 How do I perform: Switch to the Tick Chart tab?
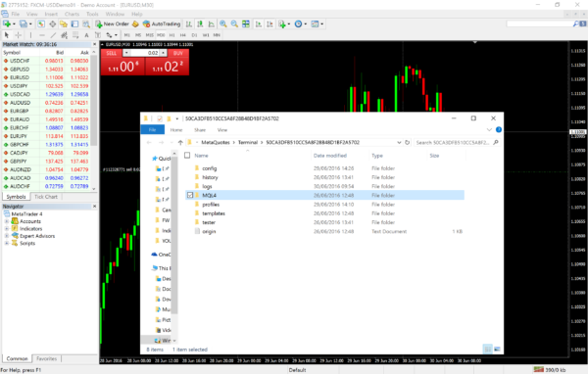coord(46,197)
